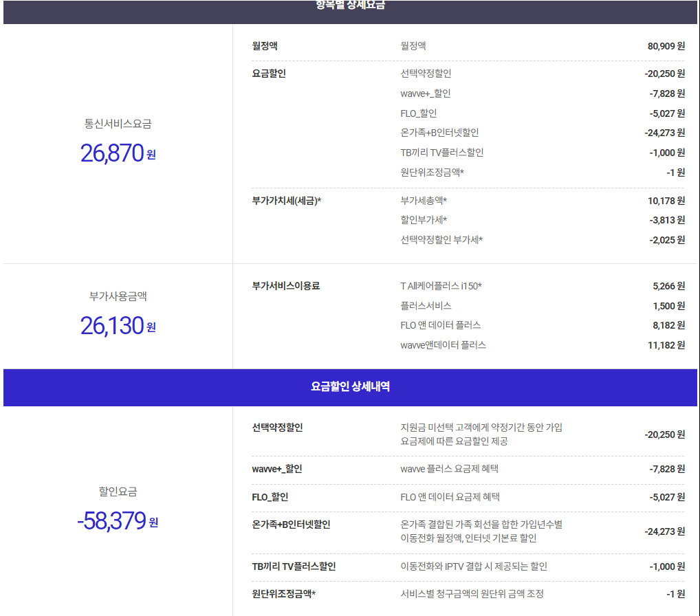Click the 플러스서비스 line item

pos(426,306)
